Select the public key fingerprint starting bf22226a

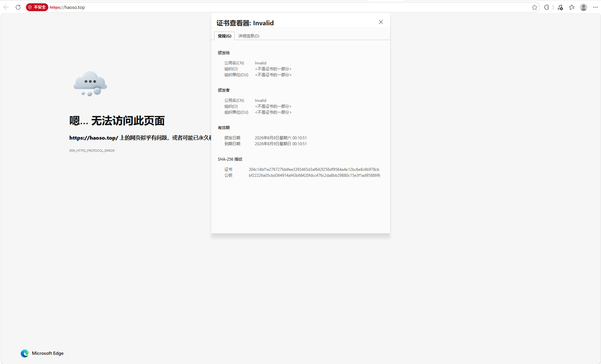click(x=314, y=175)
